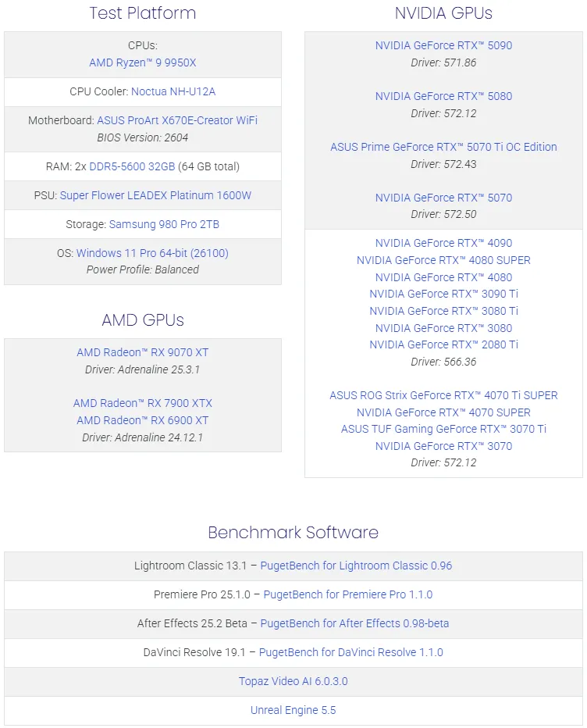Follow the Unreal Engine 5.5 link
587x728 pixels.
tap(293, 710)
